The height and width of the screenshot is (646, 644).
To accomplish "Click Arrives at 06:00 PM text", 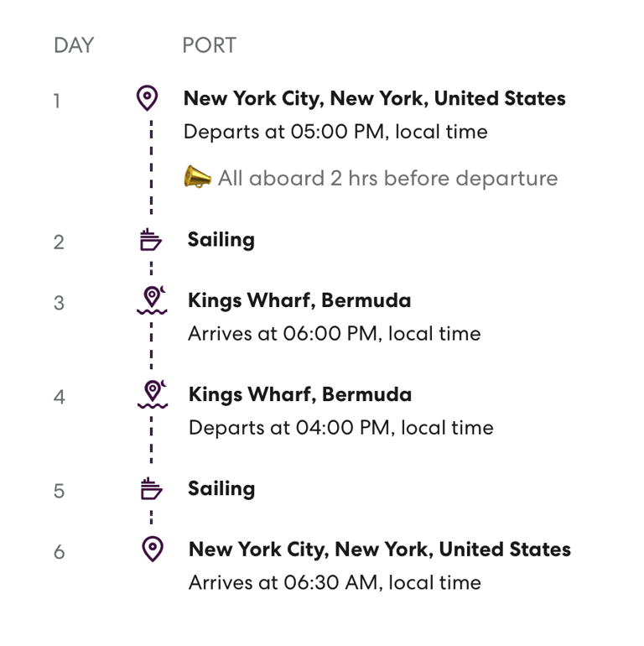I will coord(335,334).
